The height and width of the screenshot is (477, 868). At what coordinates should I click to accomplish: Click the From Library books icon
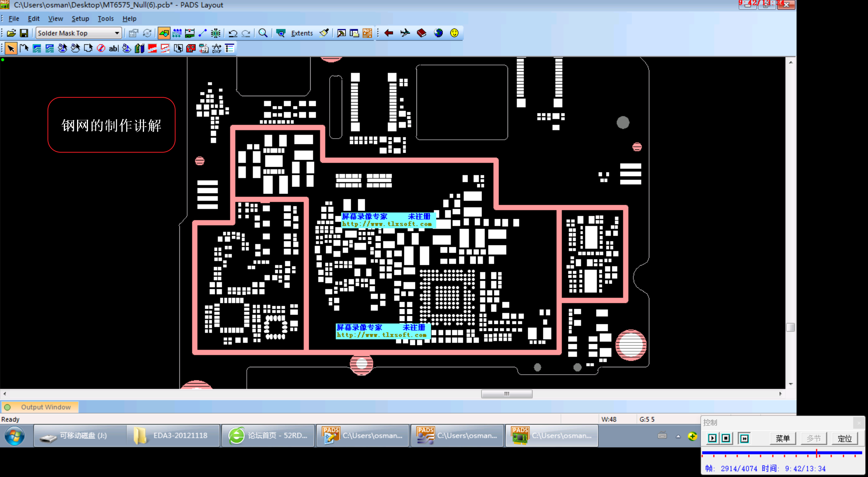pyautogui.click(x=139, y=48)
